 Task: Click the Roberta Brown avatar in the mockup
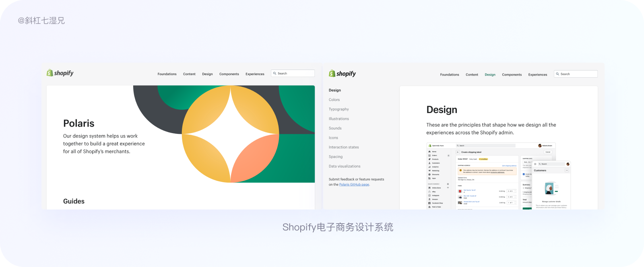coord(540,146)
